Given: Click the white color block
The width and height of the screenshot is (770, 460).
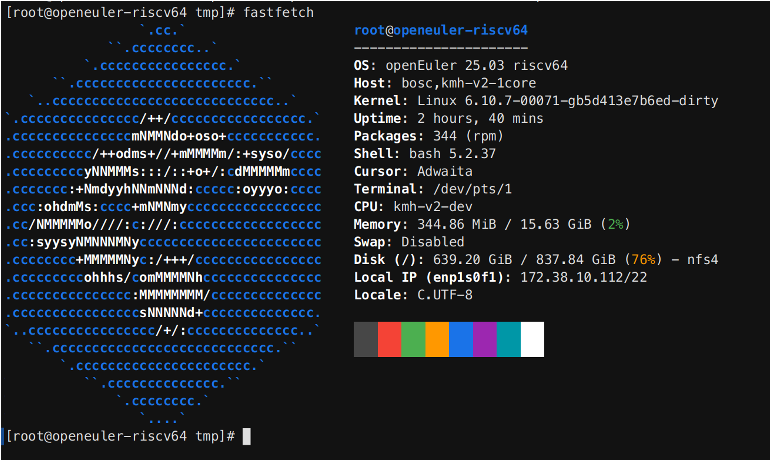Looking at the screenshot, I should pos(532,339).
